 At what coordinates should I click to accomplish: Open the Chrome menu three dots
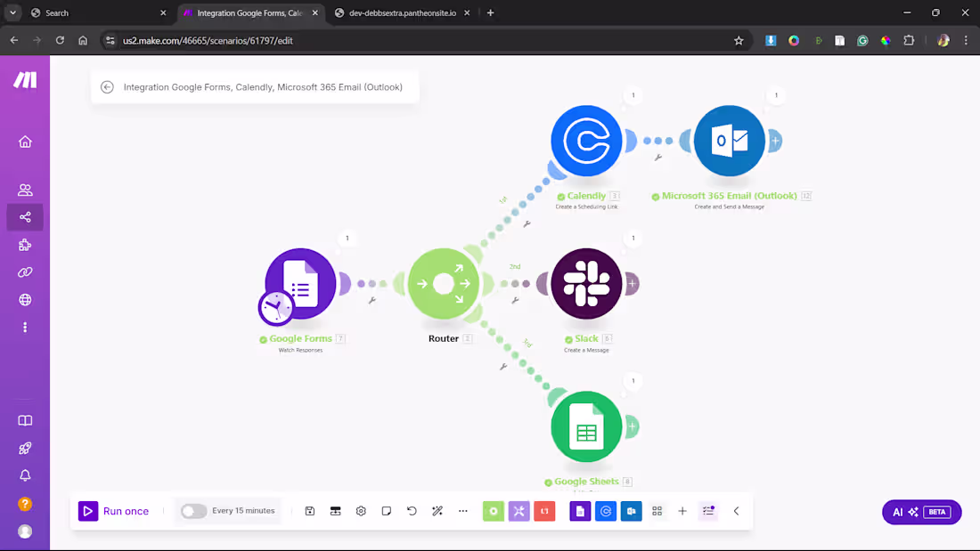966,41
